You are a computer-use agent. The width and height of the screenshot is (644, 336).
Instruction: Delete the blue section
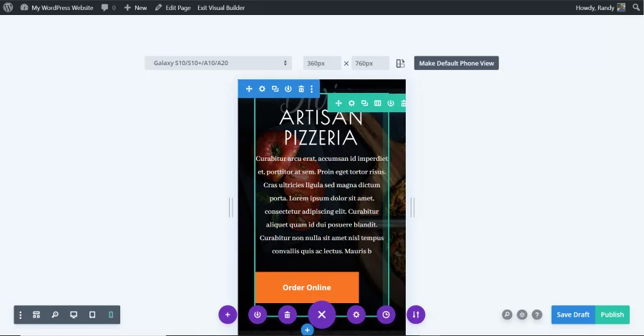(301, 89)
